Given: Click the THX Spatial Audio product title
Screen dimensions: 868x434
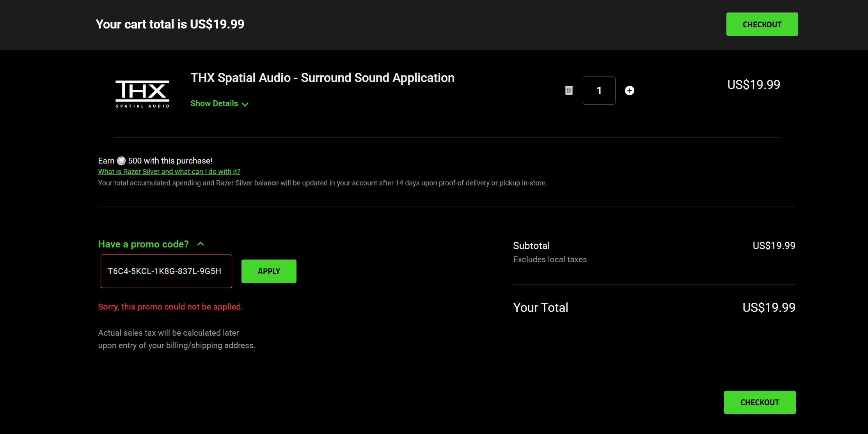Looking at the screenshot, I should click(x=322, y=78).
